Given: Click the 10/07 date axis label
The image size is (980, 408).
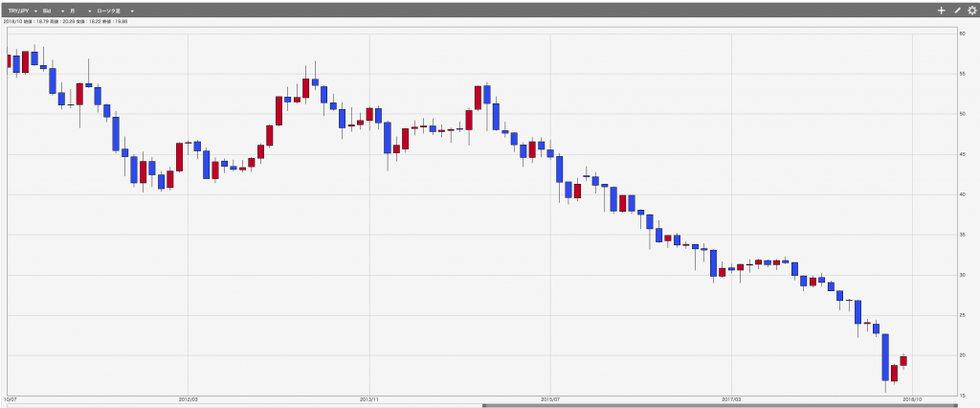Looking at the screenshot, I should tap(10, 398).
